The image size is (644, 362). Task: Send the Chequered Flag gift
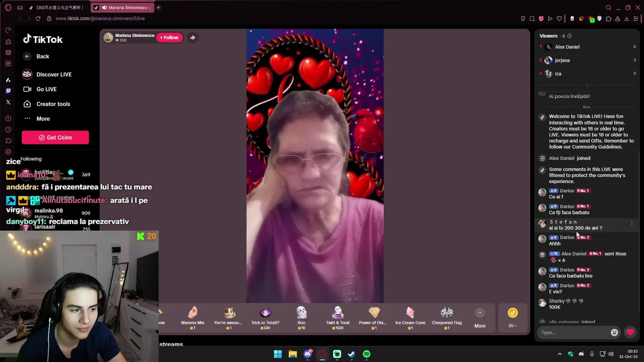[x=447, y=318]
